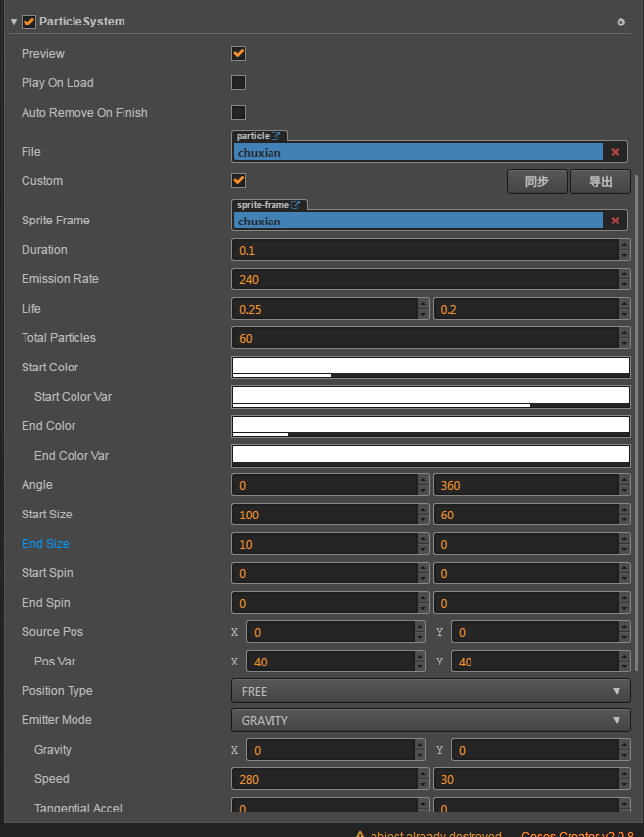This screenshot has width=644, height=837.
Task: Open the Emitter Mode dropdown
Action: (x=430, y=720)
